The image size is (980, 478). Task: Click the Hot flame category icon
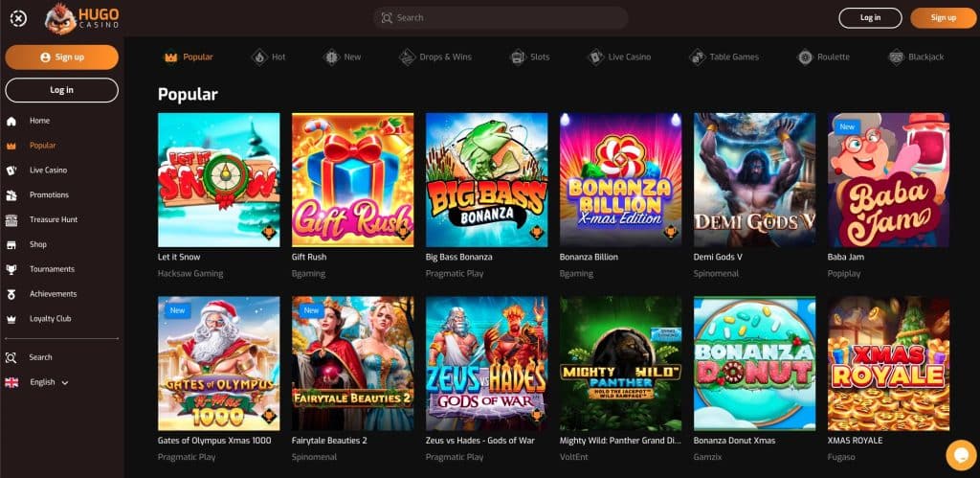pyautogui.click(x=258, y=57)
